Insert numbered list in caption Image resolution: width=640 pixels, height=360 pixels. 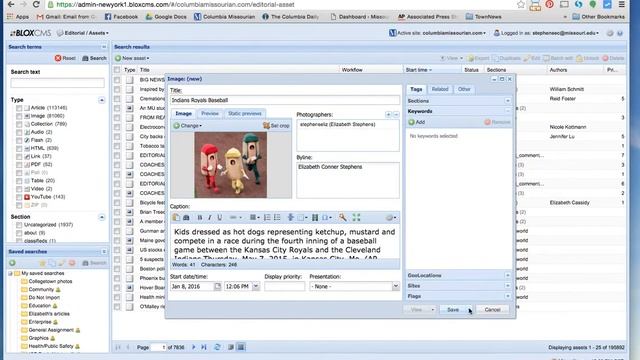267,218
